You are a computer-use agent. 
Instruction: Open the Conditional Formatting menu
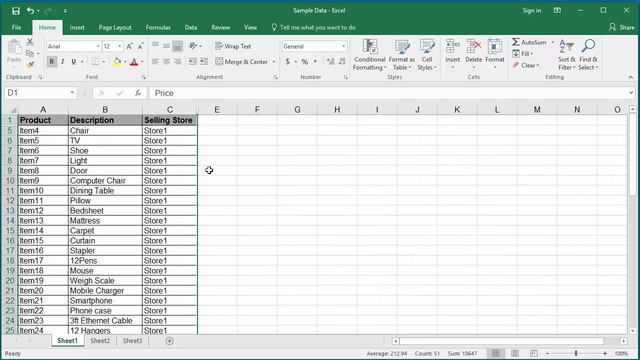[x=370, y=55]
